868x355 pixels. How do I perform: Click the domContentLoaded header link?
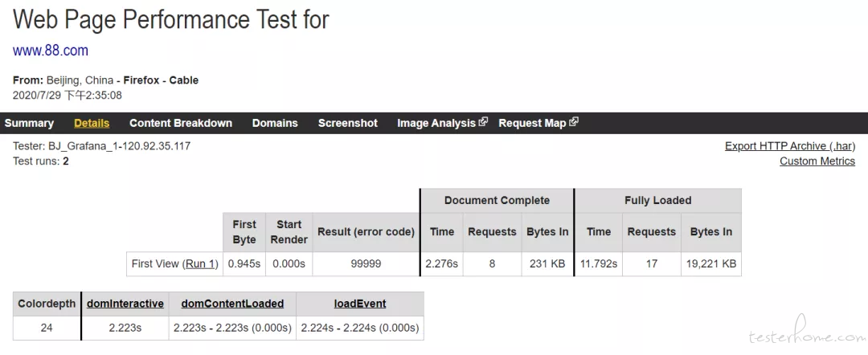pyautogui.click(x=232, y=304)
